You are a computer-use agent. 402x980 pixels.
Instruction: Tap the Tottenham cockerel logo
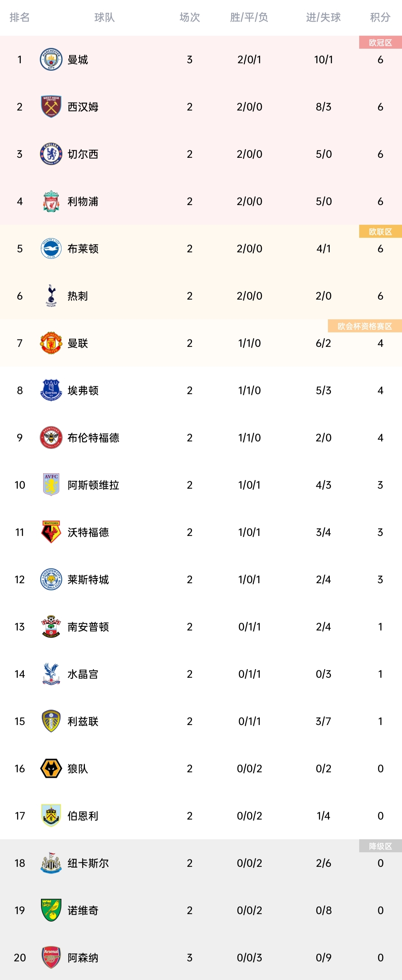(51, 296)
